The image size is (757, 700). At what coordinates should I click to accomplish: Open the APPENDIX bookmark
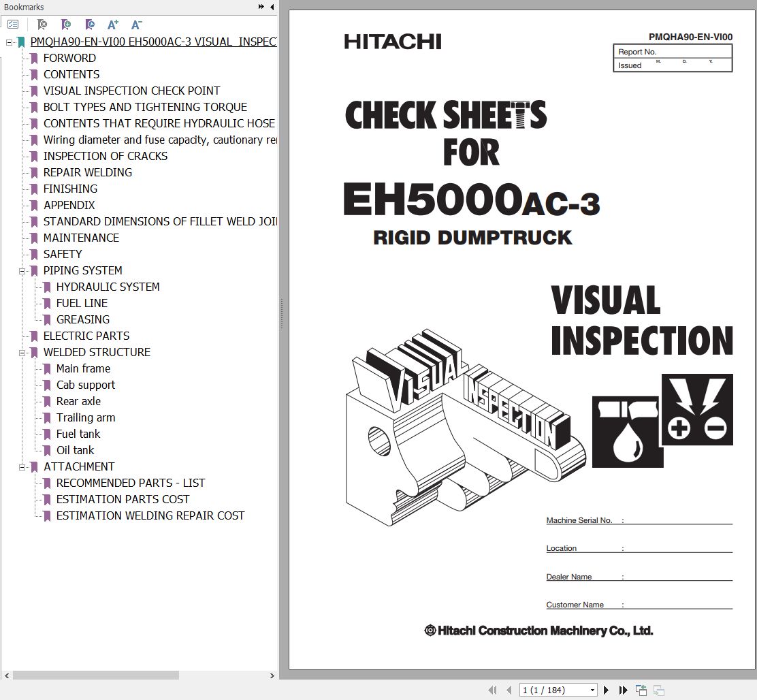point(69,205)
